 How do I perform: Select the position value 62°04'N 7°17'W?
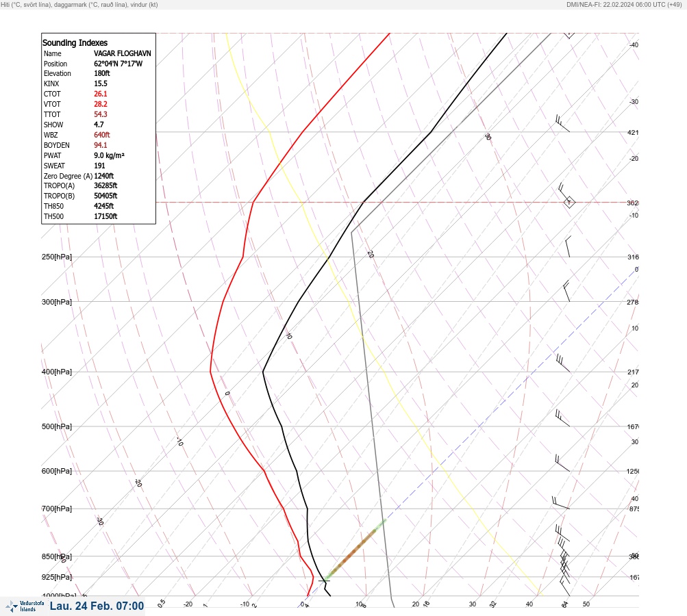click(x=118, y=64)
